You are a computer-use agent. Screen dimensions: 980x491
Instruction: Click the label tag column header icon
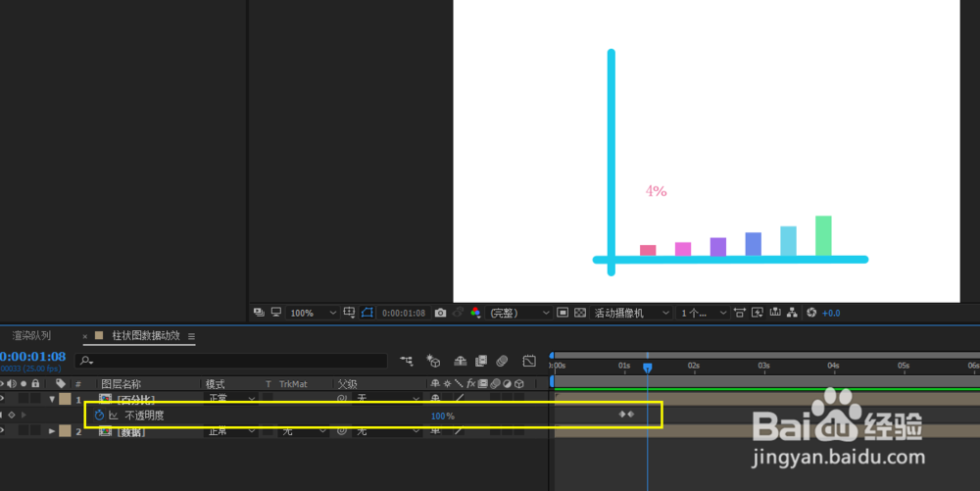[61, 383]
